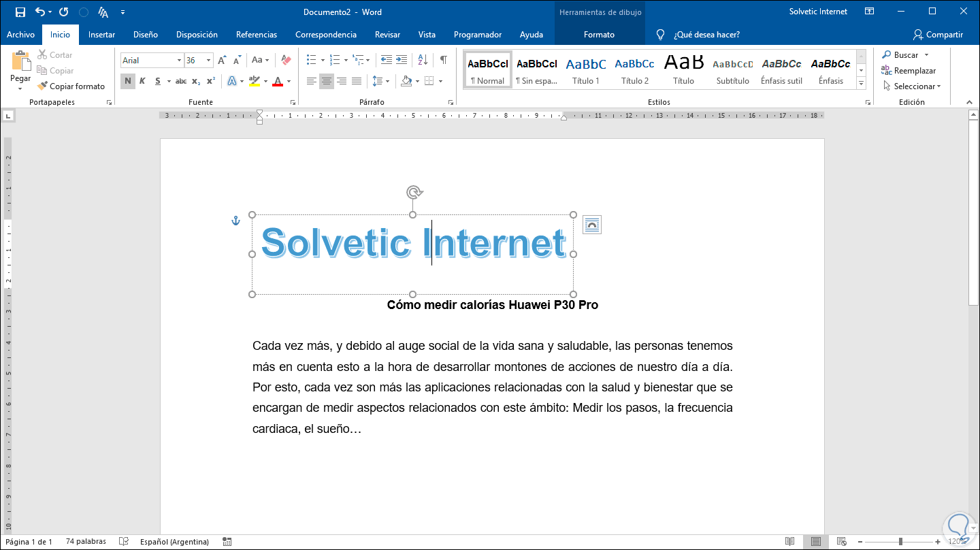
Task: Save the document with the floppy disk icon
Action: tap(20, 12)
